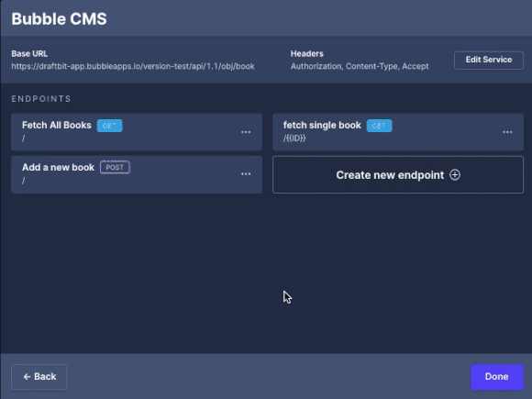Open the Add a new book endpoint card

[x=137, y=174]
